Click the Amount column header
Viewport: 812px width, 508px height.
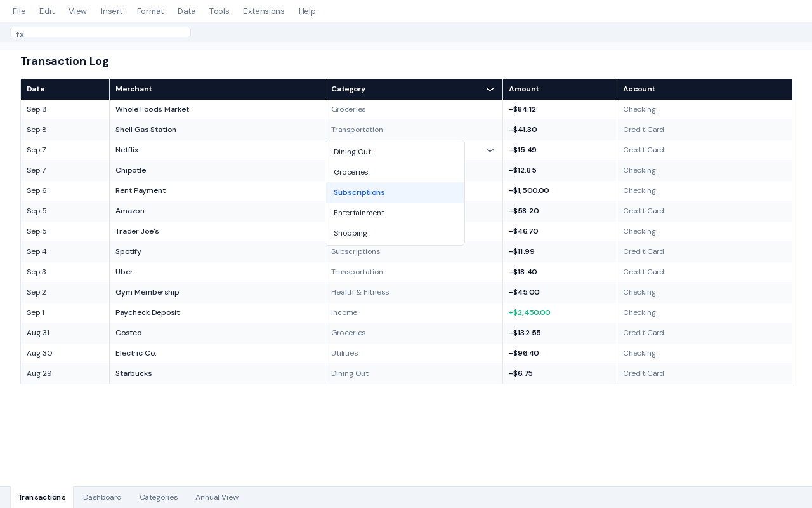coord(560,90)
